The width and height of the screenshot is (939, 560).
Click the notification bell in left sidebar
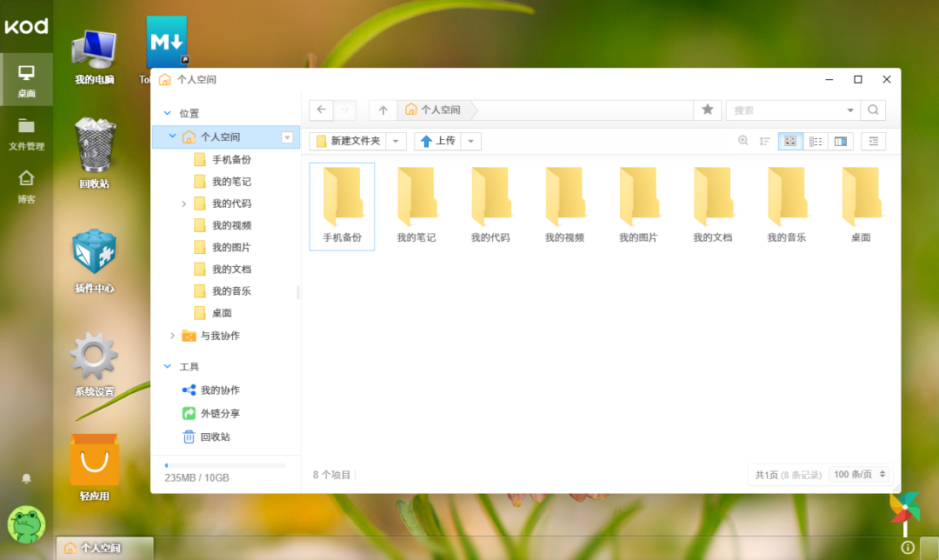pos(26,478)
